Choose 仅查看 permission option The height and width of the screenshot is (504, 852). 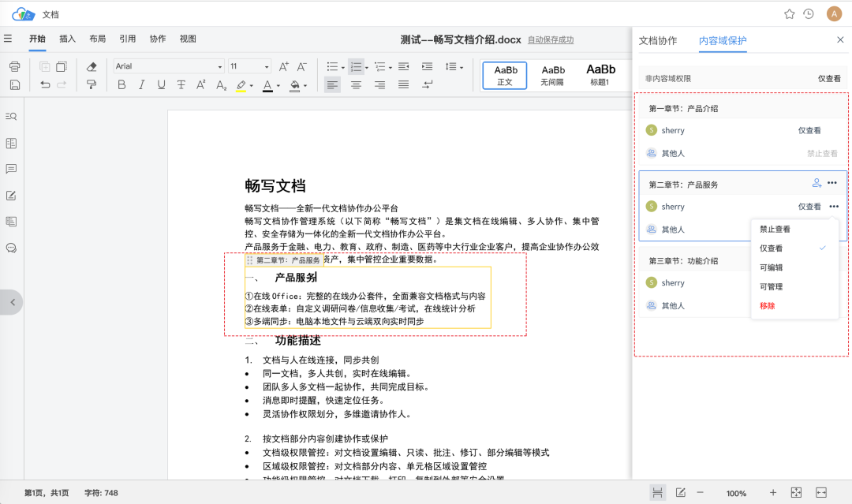pos(794,248)
